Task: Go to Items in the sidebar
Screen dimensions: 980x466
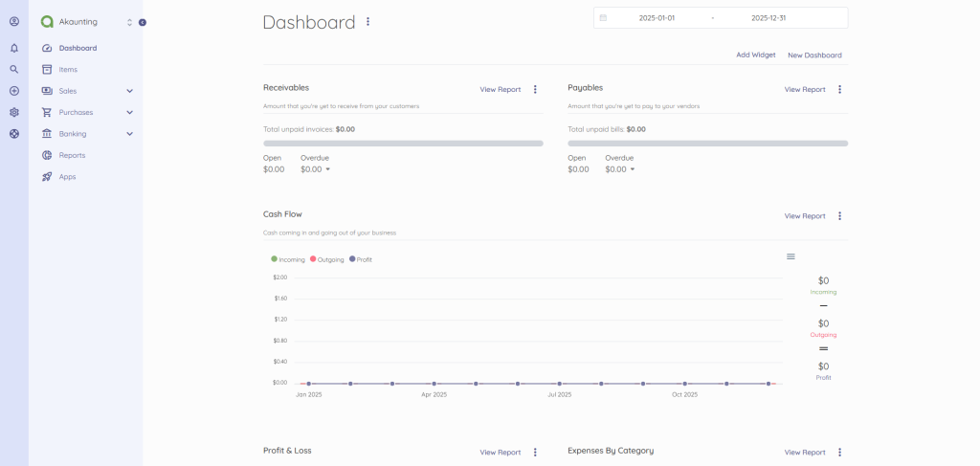Action: (x=68, y=69)
